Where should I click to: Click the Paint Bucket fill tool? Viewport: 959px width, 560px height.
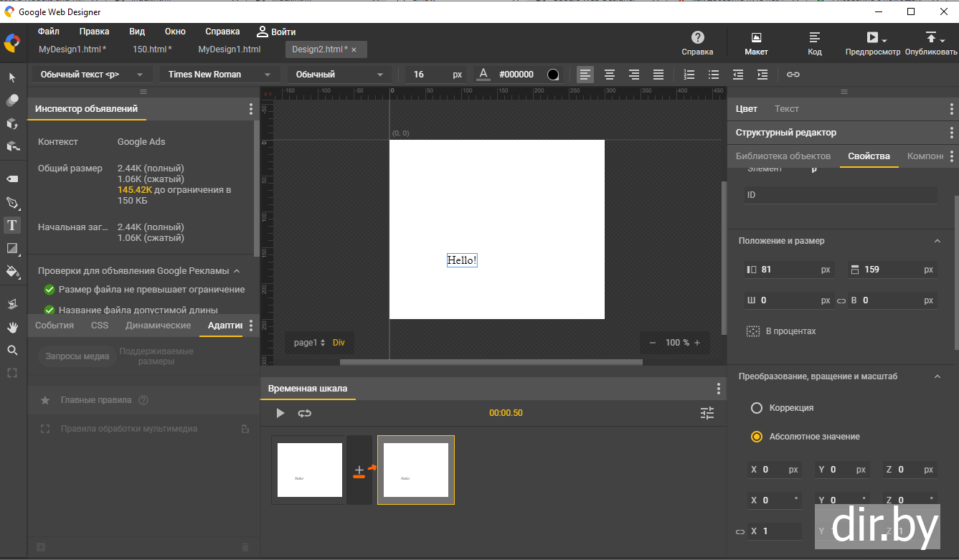point(12,271)
